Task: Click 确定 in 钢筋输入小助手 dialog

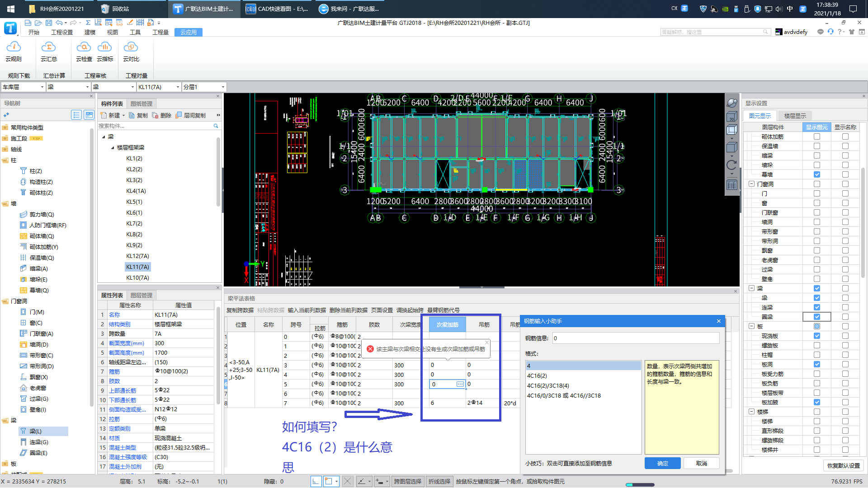Action: [662, 464]
